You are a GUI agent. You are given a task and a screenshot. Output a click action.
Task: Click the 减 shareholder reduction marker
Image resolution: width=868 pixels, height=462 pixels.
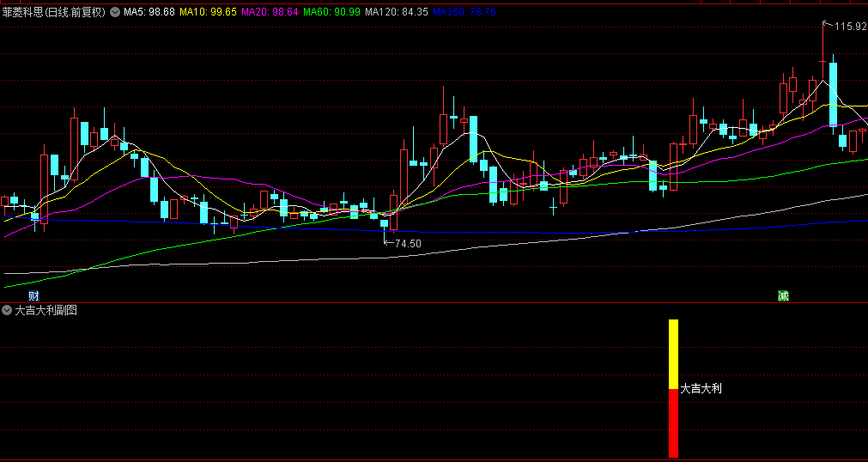[783, 295]
